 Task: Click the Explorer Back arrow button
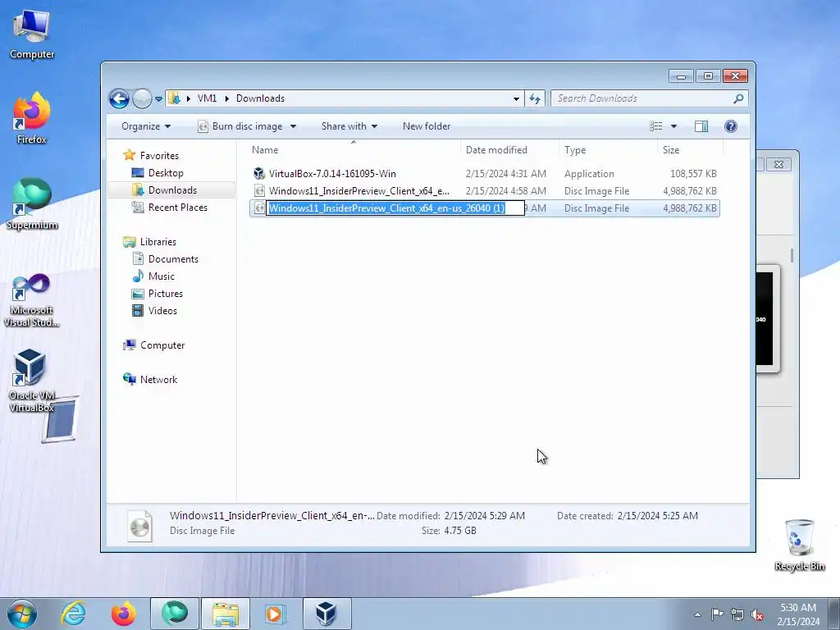(119, 98)
